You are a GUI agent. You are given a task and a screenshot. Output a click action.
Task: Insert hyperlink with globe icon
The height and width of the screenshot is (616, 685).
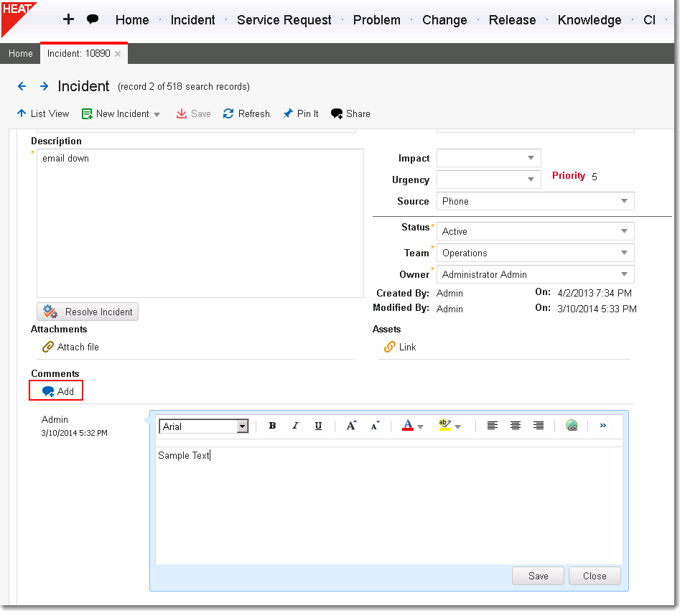coord(572,426)
